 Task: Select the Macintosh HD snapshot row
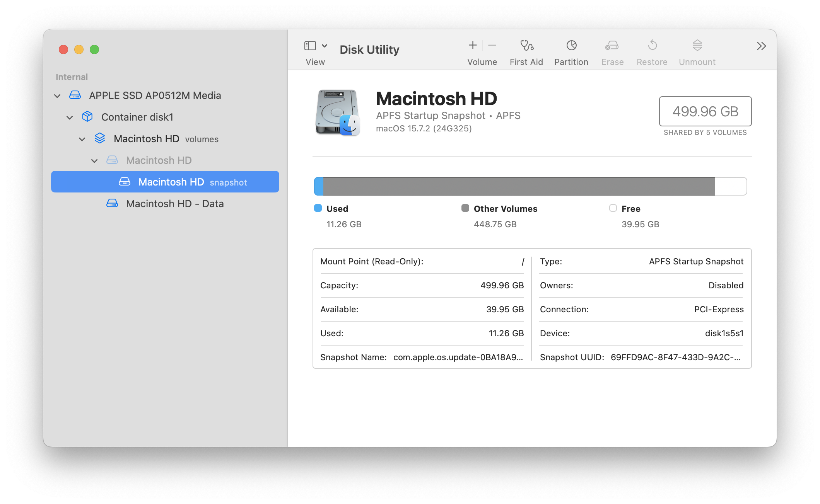click(171, 182)
